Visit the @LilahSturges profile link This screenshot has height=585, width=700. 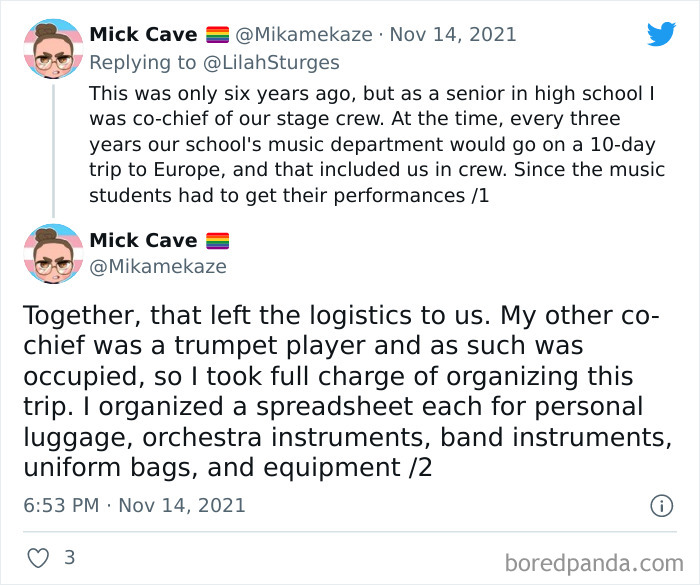point(273,63)
